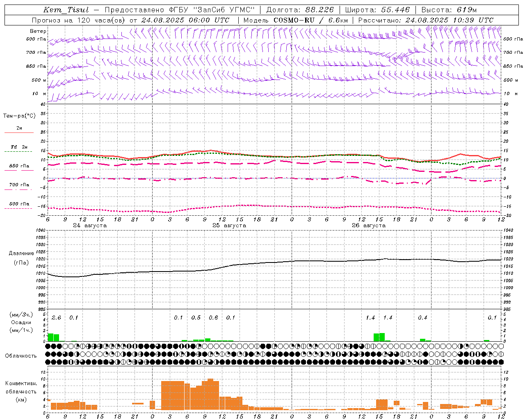525x420 pixels.
Task: Click the dotted line sample under temperature-legend 500 гПа
Action: [x=19, y=208]
